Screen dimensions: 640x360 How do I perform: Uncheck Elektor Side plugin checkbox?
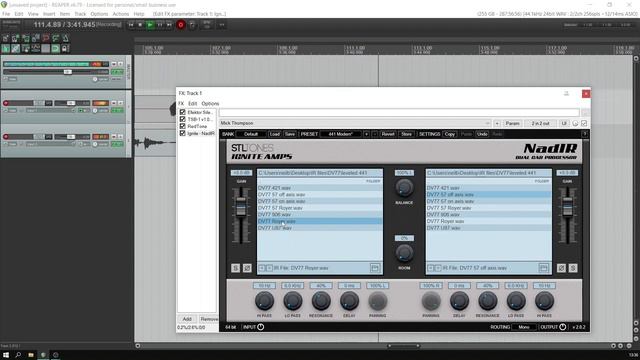(182, 112)
